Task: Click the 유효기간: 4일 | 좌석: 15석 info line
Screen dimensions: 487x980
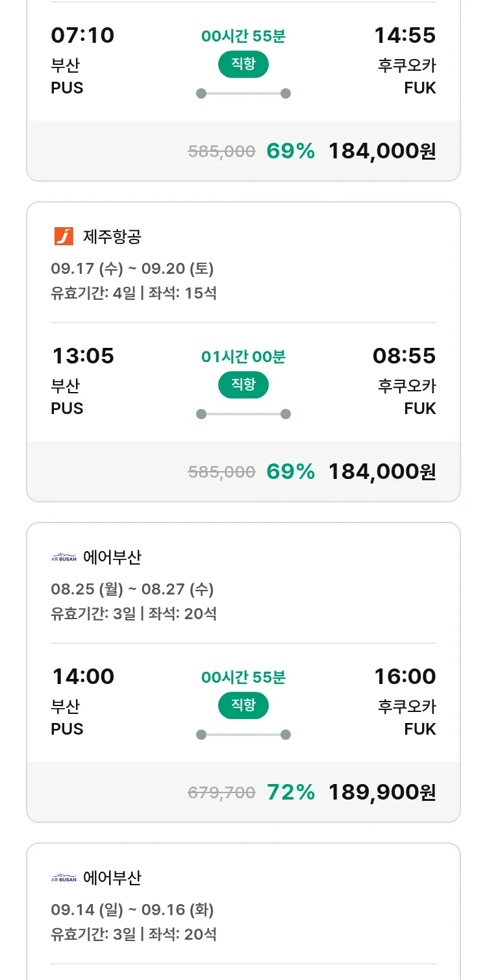Action: tap(134, 293)
